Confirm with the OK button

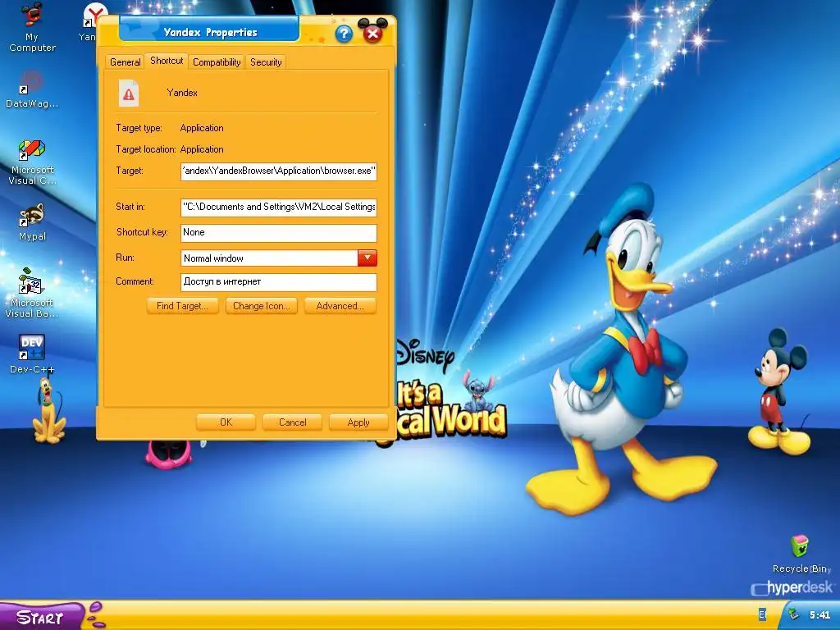pyautogui.click(x=226, y=422)
